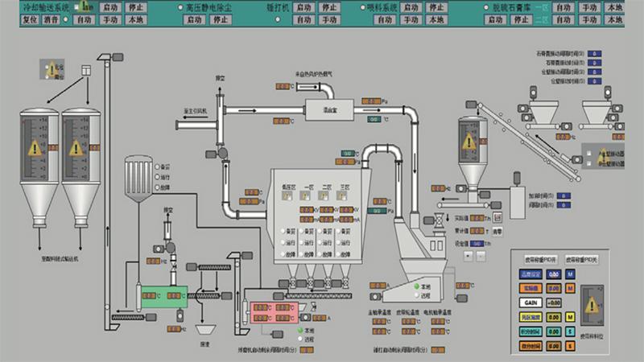Click the white GAIN label button
This screenshot has width=644, height=362.
[530, 303]
